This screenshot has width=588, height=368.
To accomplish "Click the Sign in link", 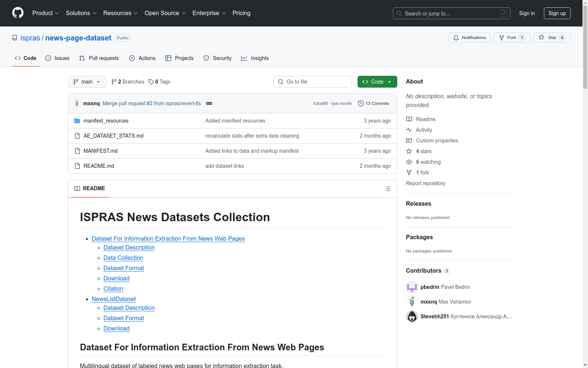I will pos(527,13).
